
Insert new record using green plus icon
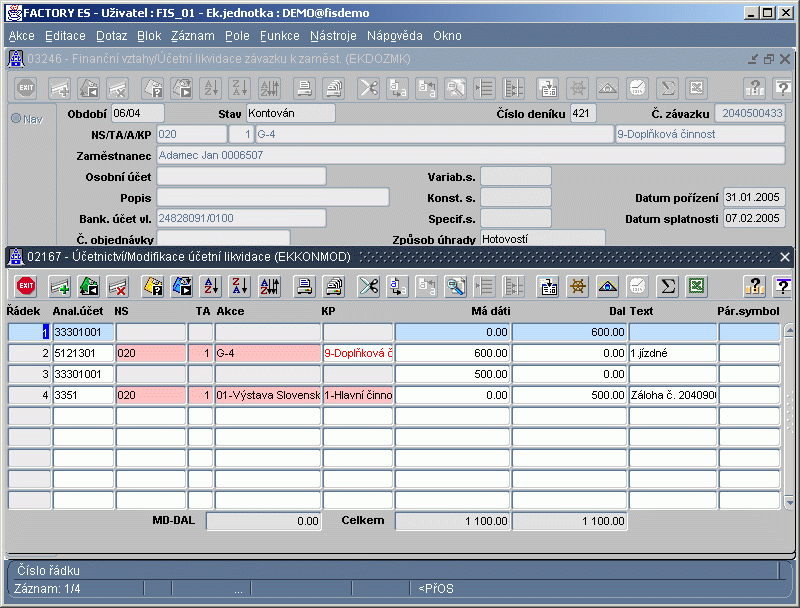tap(60, 287)
